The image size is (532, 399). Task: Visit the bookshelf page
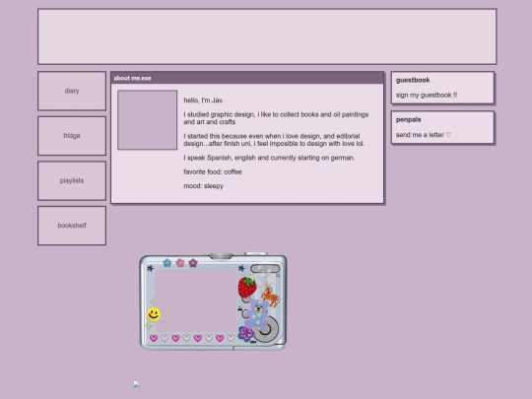pyautogui.click(x=72, y=226)
